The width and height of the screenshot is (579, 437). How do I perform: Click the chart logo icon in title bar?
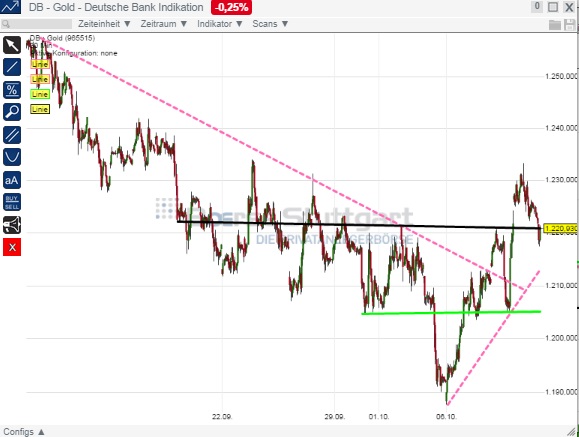point(10,7)
